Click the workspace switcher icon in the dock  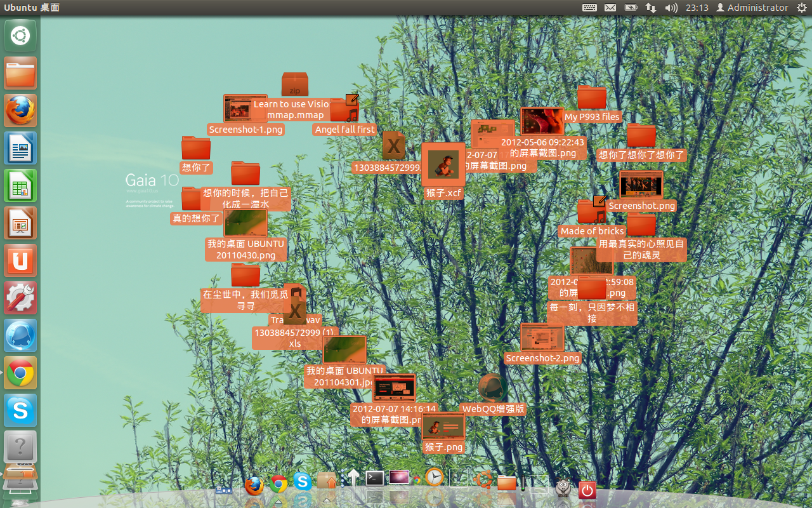tap(224, 490)
